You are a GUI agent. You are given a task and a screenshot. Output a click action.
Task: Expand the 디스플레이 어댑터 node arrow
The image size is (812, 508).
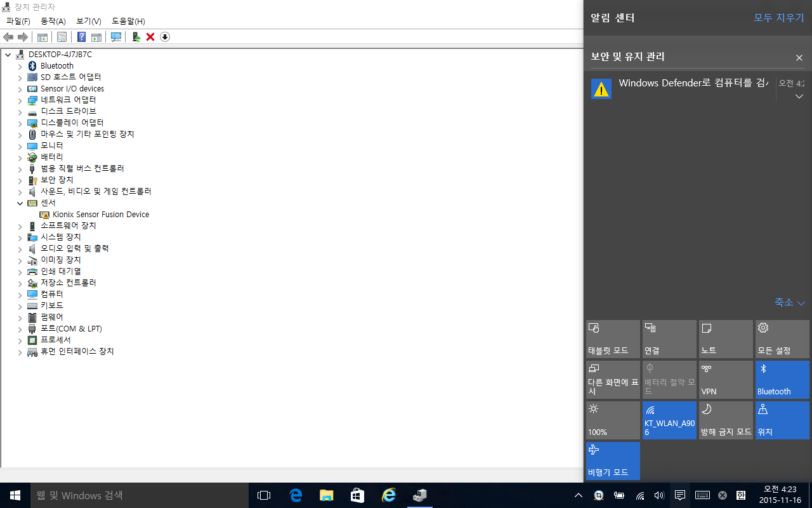coord(20,123)
